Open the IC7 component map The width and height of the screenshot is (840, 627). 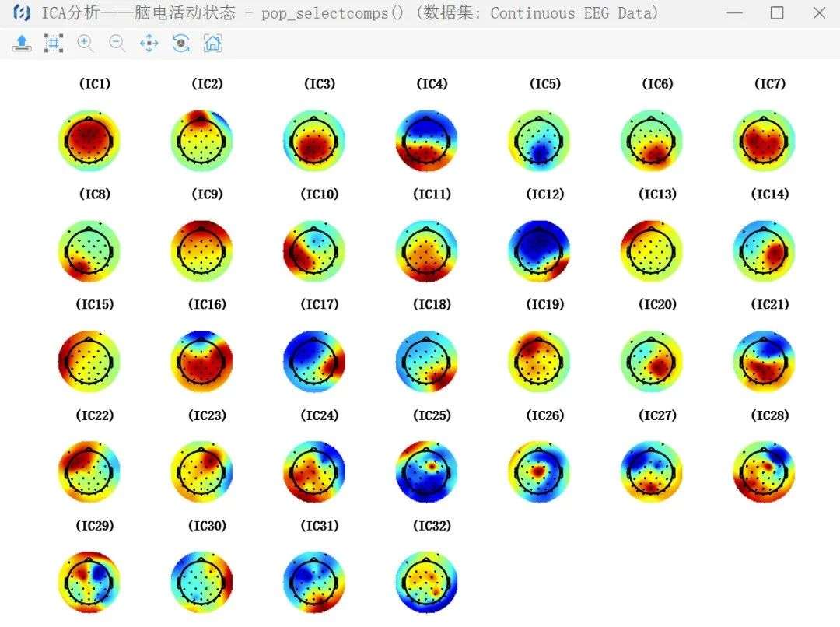[764, 141]
